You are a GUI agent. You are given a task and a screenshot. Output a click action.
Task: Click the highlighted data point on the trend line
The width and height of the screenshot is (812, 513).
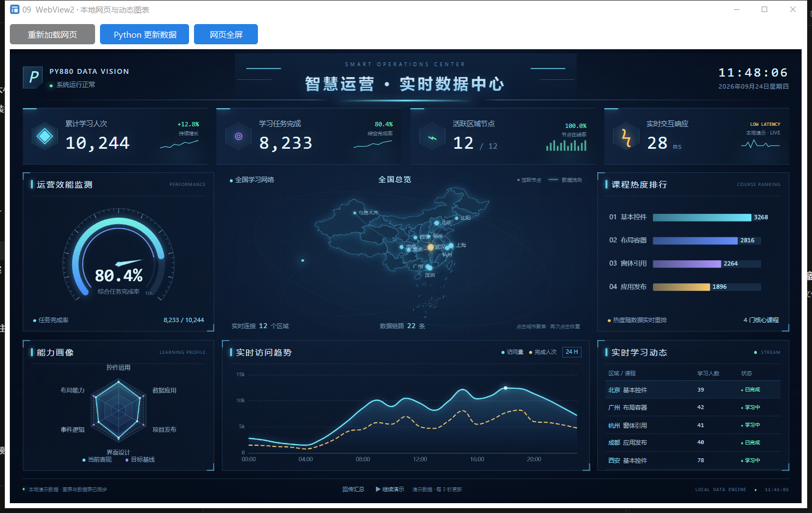[x=505, y=388]
